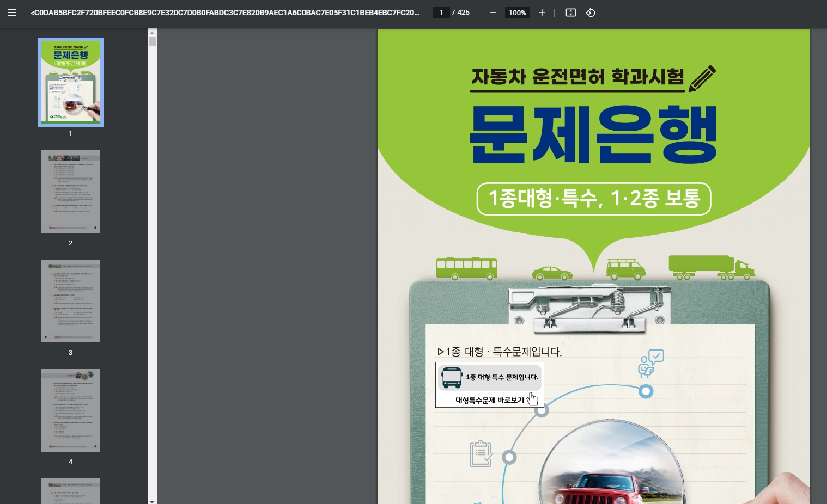Image resolution: width=827 pixels, height=504 pixels.
Task: Select page 3 thumbnail
Action: [x=71, y=301]
